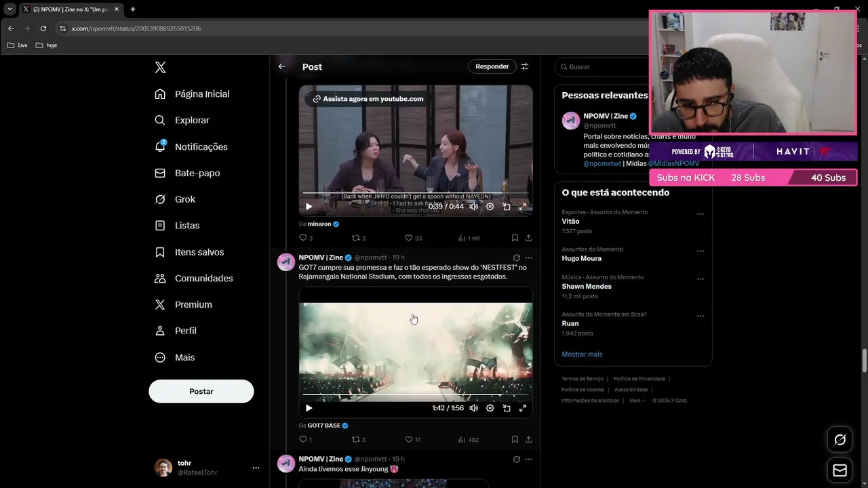Open Grok from sidebar
This screenshot has width=868, height=488.
tap(175, 199)
